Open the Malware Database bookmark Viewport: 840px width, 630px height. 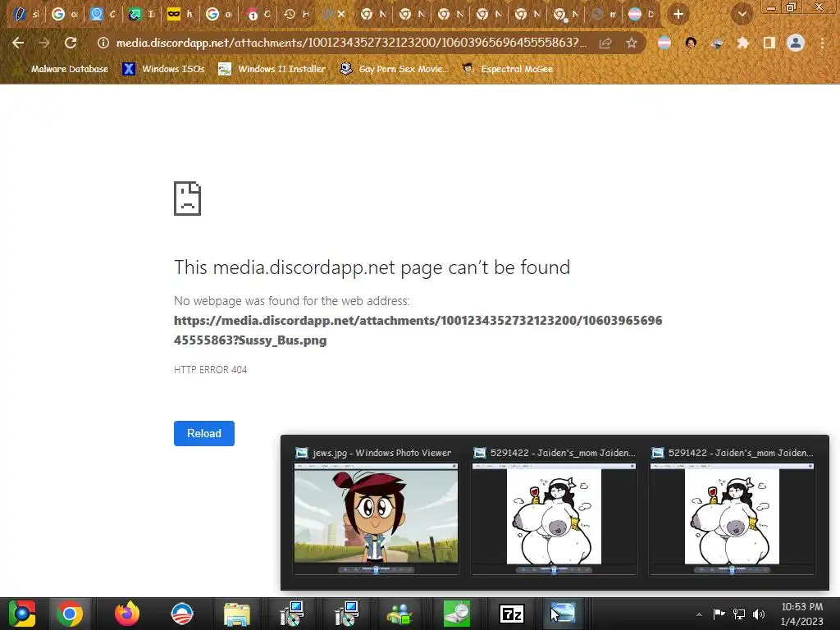click(63, 69)
